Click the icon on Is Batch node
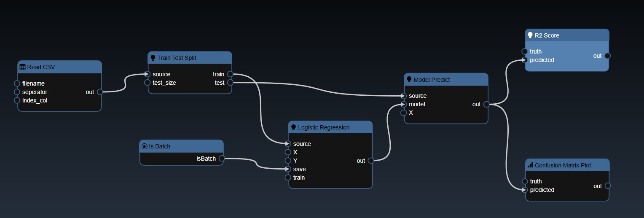This screenshot has height=218, width=644. pyautogui.click(x=145, y=146)
